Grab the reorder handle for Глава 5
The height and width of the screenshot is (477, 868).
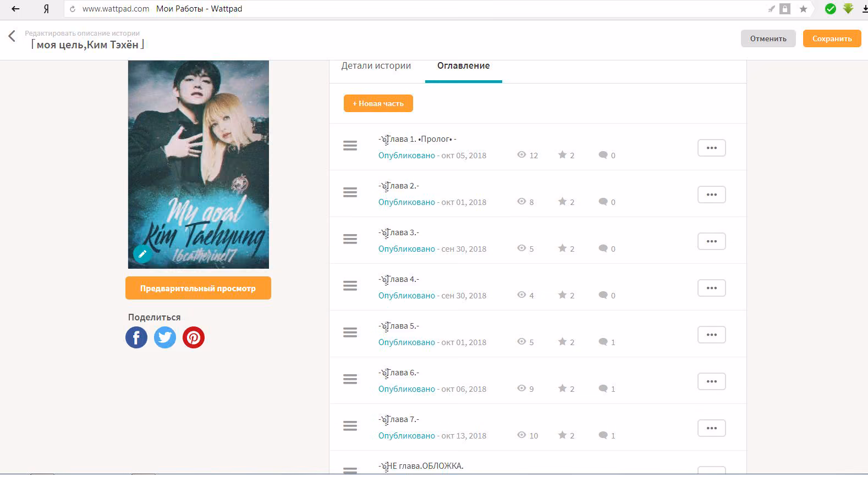(x=350, y=332)
